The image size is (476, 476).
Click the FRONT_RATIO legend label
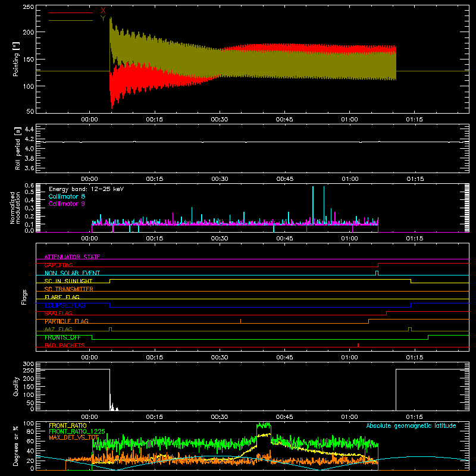pyautogui.click(x=68, y=425)
